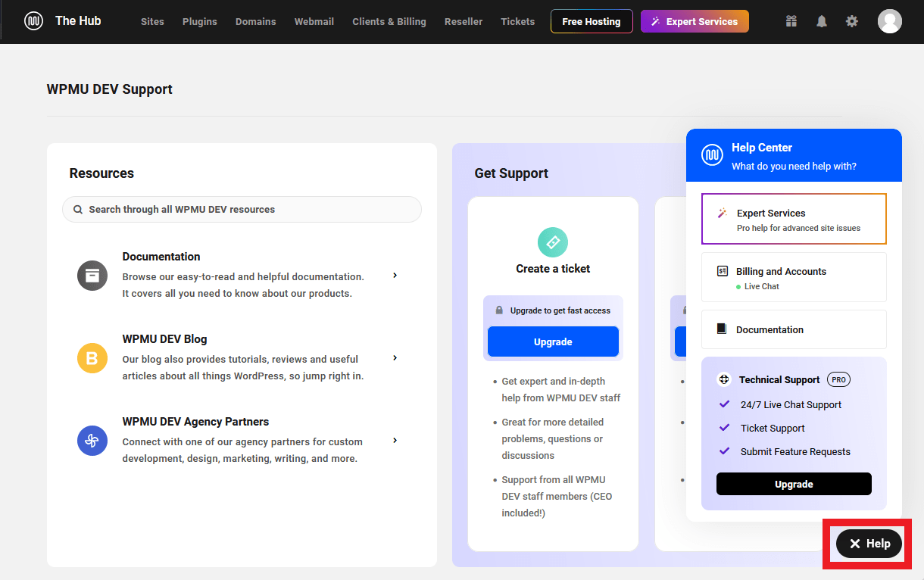
Task: Expand the WPMU DEV Blog chevron
Action: point(395,358)
